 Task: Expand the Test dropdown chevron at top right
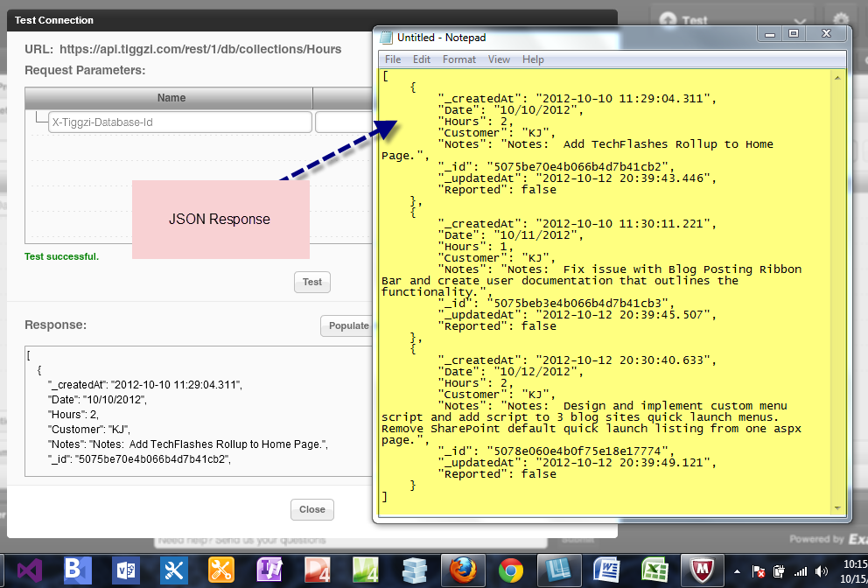pyautogui.click(x=799, y=20)
